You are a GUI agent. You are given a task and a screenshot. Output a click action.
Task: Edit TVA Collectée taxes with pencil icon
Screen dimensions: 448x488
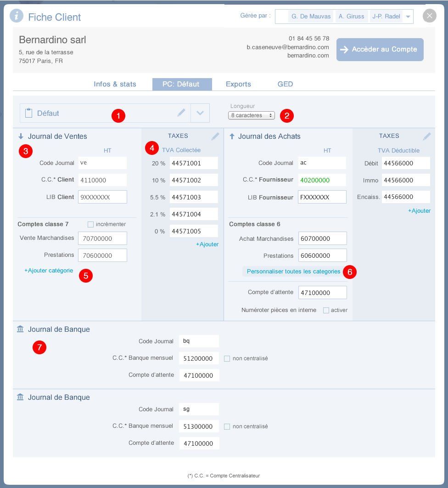point(215,136)
